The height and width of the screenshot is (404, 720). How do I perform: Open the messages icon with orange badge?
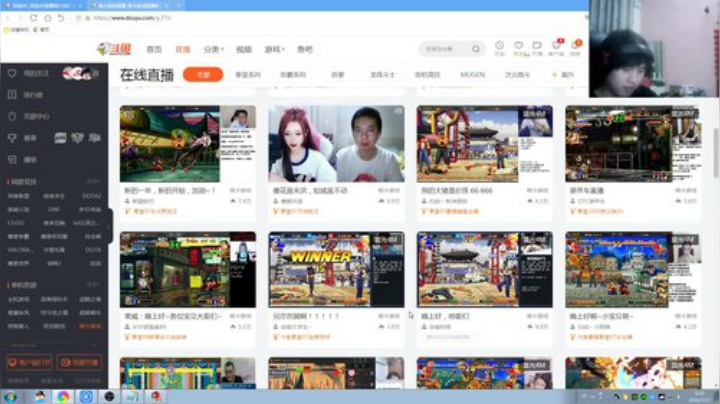click(575, 47)
